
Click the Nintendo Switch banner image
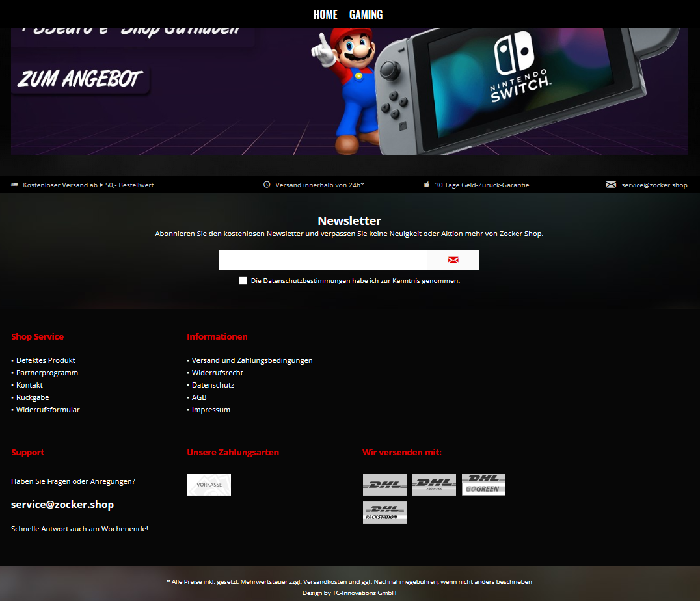click(x=494, y=91)
